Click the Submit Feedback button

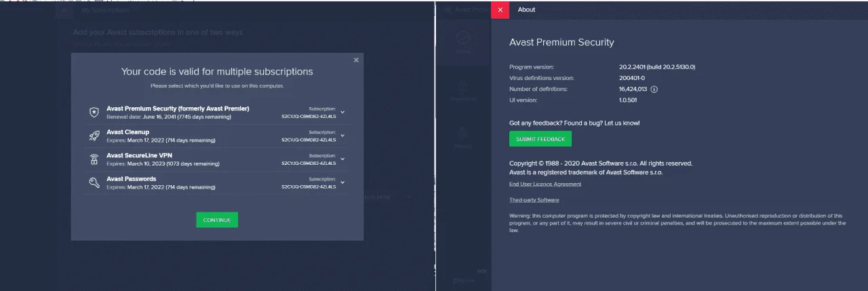click(540, 138)
